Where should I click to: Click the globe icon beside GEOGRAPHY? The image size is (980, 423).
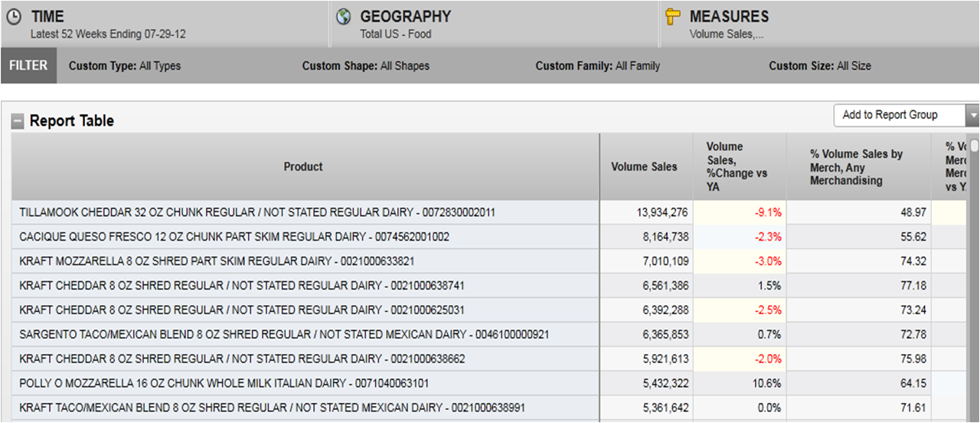344,17
